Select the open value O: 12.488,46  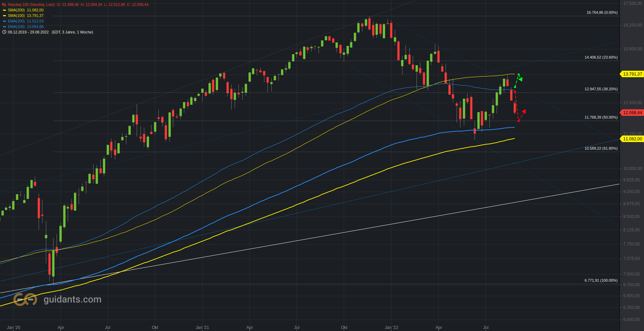pos(68,4)
